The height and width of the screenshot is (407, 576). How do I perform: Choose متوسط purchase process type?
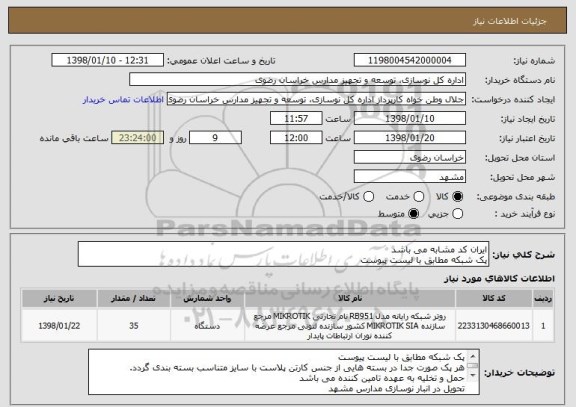(414, 214)
